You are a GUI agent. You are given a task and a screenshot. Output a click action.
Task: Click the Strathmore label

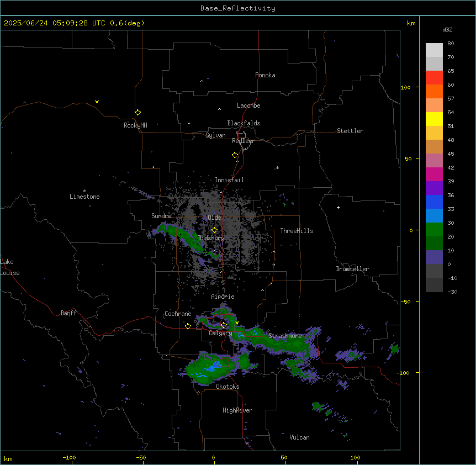coord(285,336)
